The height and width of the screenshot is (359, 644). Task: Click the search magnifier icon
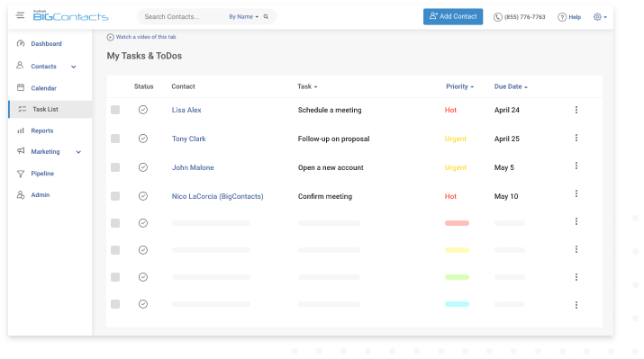tap(266, 17)
